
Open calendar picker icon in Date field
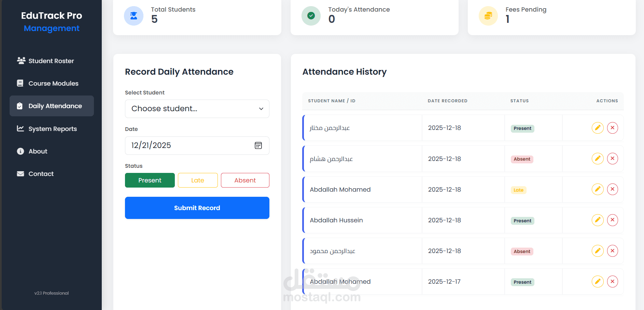click(x=258, y=146)
